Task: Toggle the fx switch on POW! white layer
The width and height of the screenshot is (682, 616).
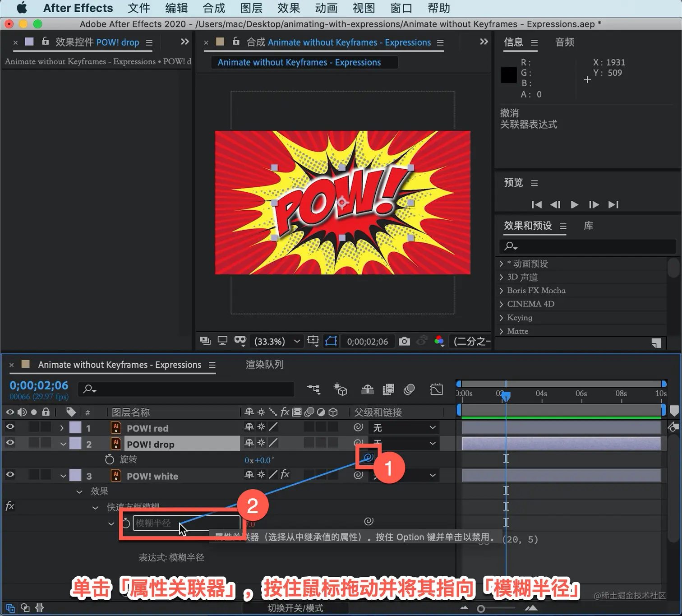Action: (285, 474)
